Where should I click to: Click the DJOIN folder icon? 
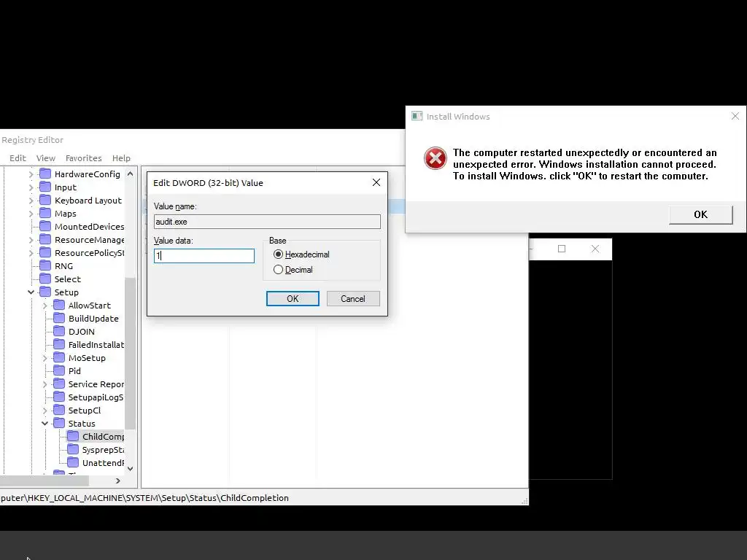tap(59, 332)
